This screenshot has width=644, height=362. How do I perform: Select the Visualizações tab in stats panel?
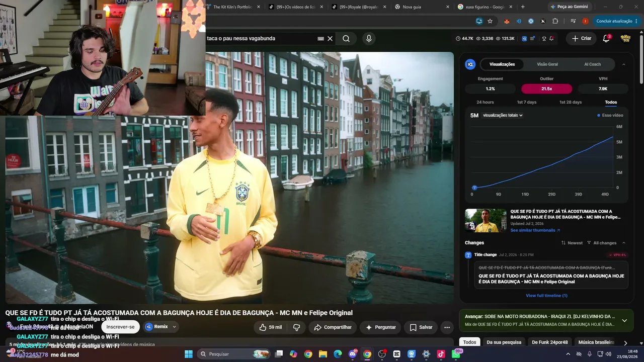click(x=502, y=64)
